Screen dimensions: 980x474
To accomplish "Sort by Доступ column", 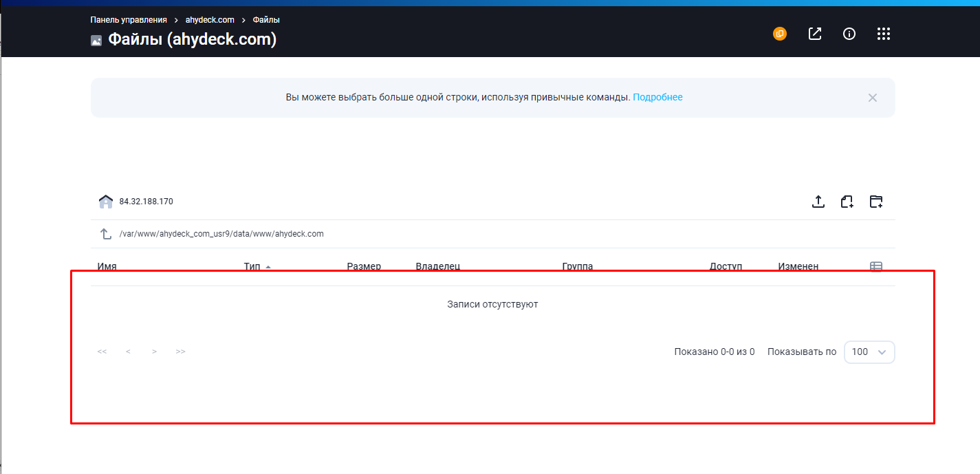I will click(x=726, y=266).
